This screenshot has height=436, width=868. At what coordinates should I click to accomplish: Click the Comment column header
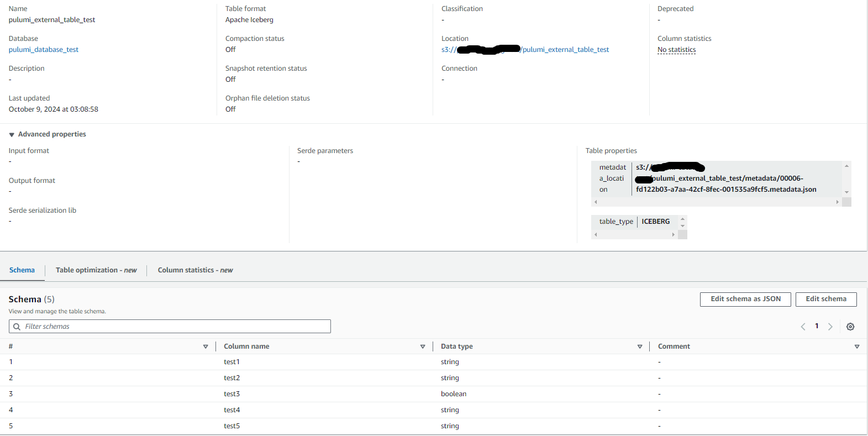pyautogui.click(x=674, y=346)
